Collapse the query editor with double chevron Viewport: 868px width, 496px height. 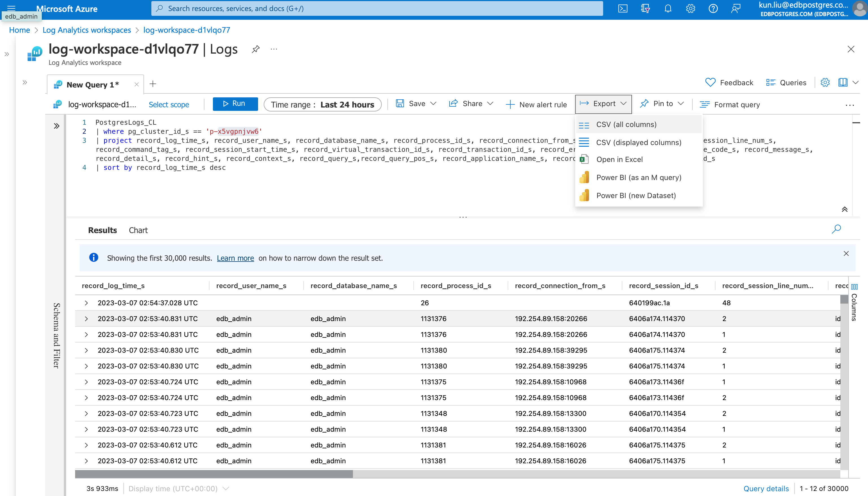click(844, 209)
